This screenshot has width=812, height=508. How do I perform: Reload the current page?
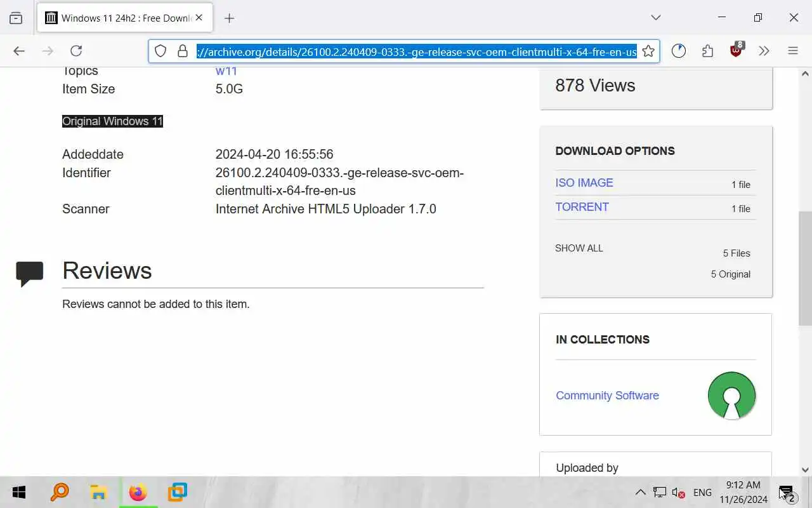tap(76, 51)
